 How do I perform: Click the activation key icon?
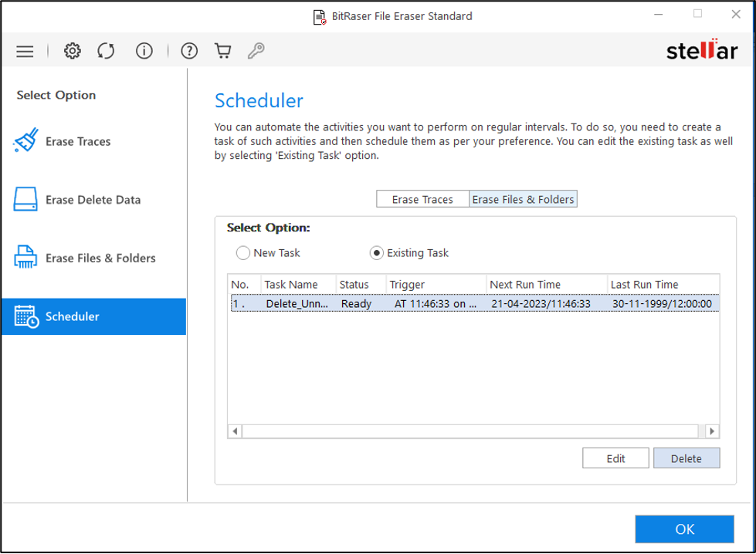256,52
